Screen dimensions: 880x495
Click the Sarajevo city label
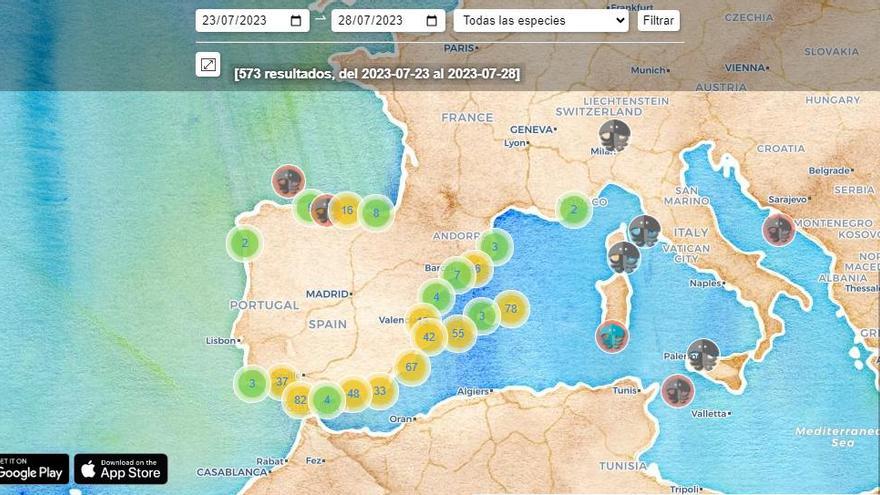(787, 199)
